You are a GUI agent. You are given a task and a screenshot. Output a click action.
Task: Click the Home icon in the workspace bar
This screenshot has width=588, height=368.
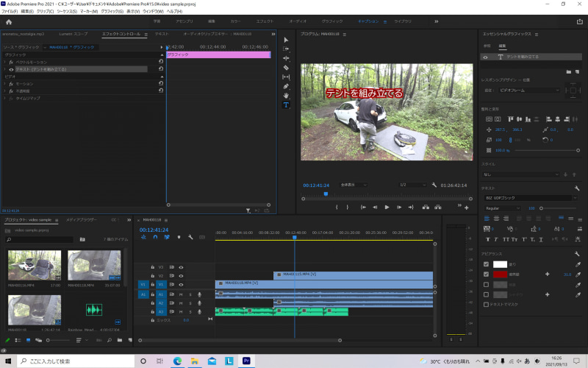pyautogui.click(x=9, y=22)
